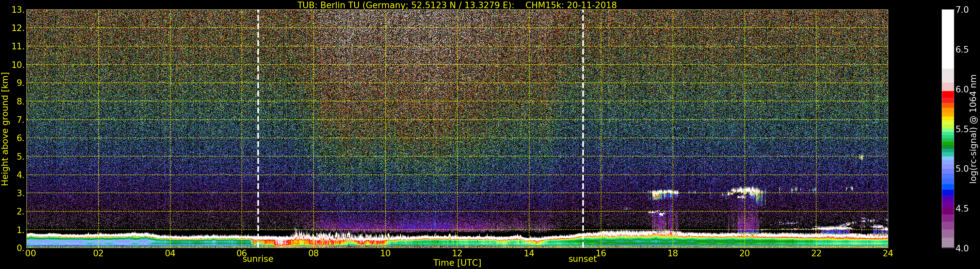Click the 'Time [UTC]' axis label
Image resolution: width=980 pixels, height=269 pixels.
pyautogui.click(x=457, y=263)
